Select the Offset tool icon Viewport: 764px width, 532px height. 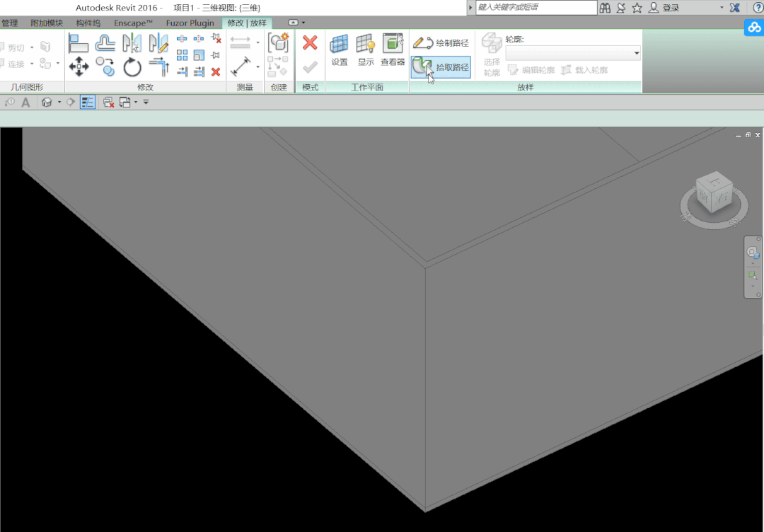pyautogui.click(x=105, y=43)
